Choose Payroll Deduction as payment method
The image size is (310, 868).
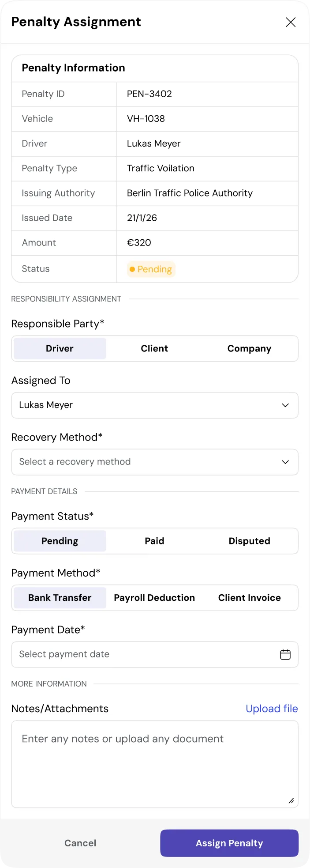tap(154, 597)
